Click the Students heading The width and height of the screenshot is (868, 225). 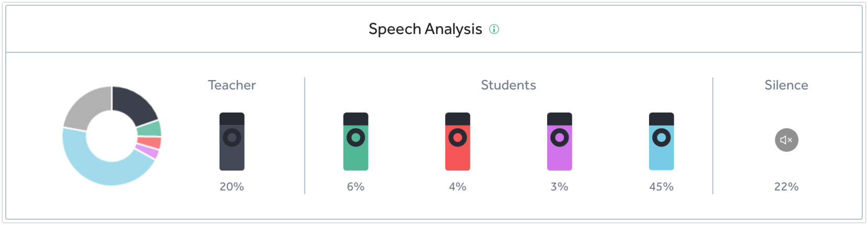click(508, 85)
